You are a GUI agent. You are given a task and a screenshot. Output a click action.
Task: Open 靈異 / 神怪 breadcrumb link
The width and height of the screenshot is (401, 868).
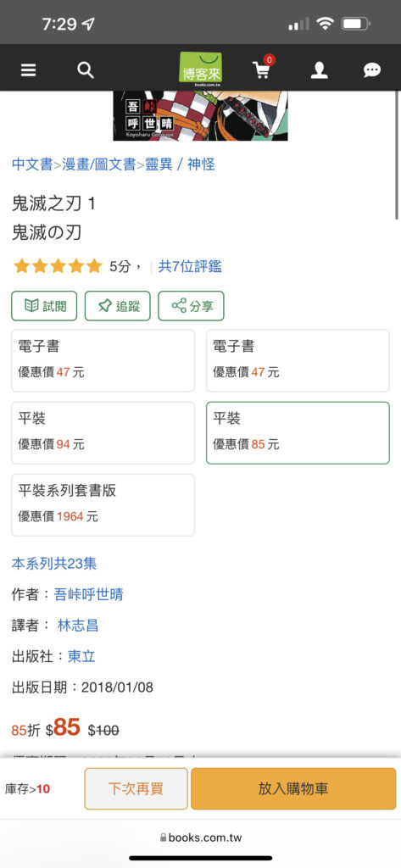point(180,164)
